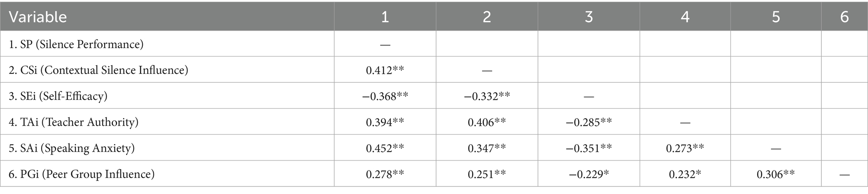Click the cell with value 0.412**
This screenshot has height=194, width=868.
click(385, 70)
